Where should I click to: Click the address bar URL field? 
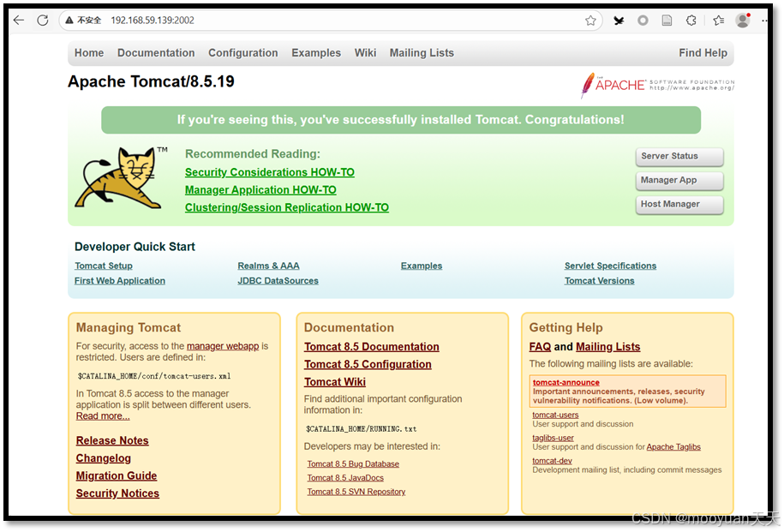coord(330,21)
